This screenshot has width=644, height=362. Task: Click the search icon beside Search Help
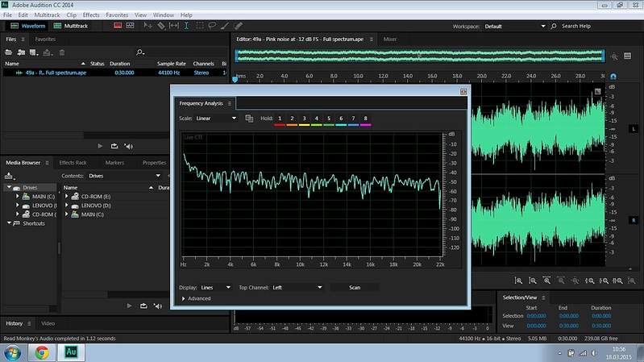pyautogui.click(x=553, y=26)
